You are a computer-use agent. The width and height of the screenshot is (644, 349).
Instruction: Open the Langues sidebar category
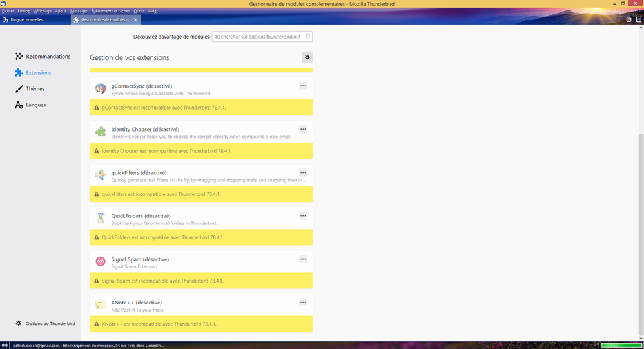[30, 105]
